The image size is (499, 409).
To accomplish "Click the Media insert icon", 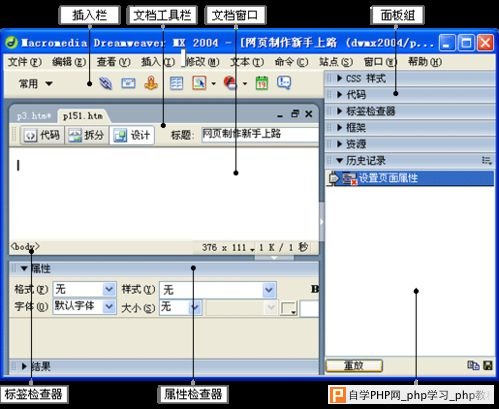I will pos(230,83).
